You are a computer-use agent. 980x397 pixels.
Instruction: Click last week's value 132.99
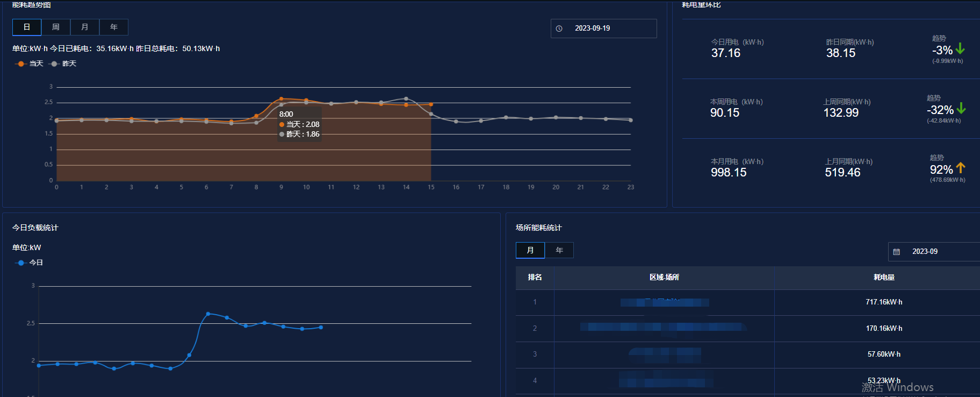pyautogui.click(x=841, y=112)
